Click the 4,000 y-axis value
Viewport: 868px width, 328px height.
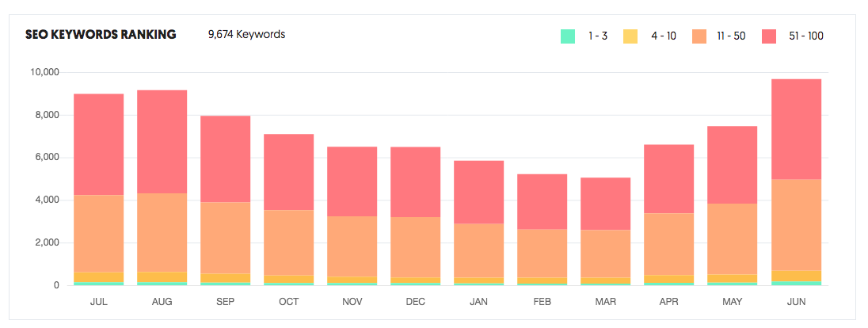click(46, 200)
